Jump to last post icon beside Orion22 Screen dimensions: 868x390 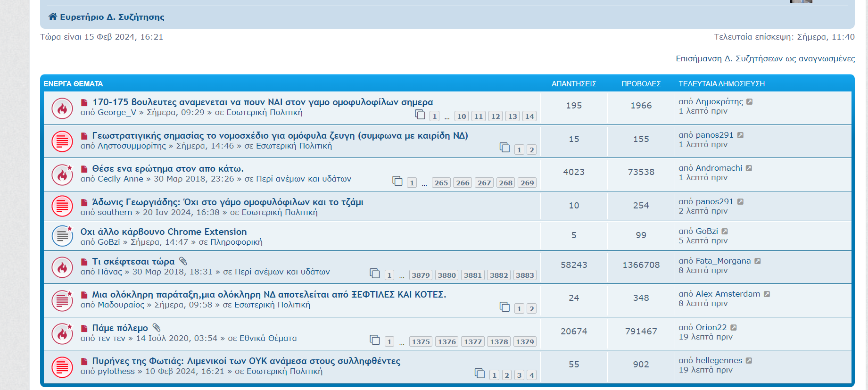tap(734, 327)
